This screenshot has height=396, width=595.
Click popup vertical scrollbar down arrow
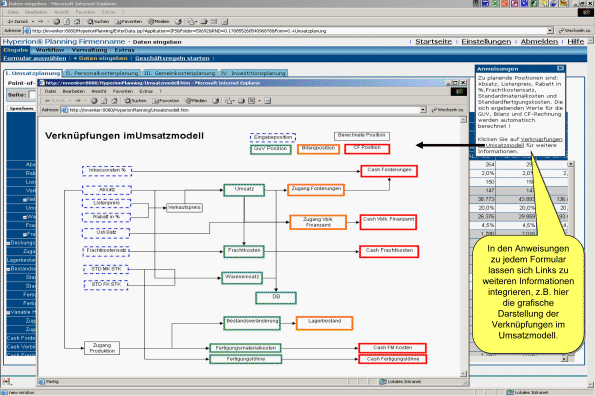[x=463, y=374]
